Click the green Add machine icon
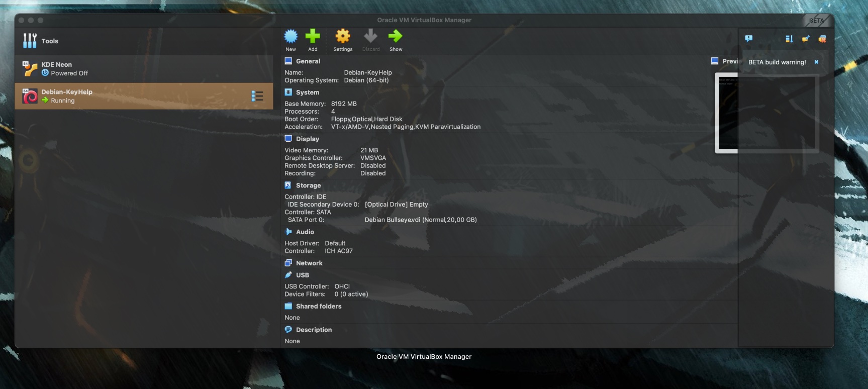The image size is (868, 389). coord(313,37)
